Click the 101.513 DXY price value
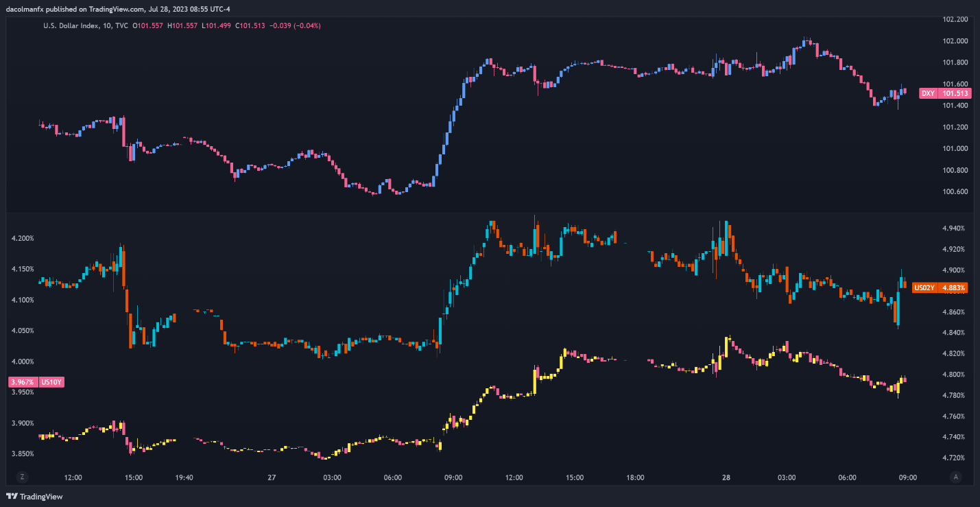Screen dimensions: 980x507 point(955,93)
